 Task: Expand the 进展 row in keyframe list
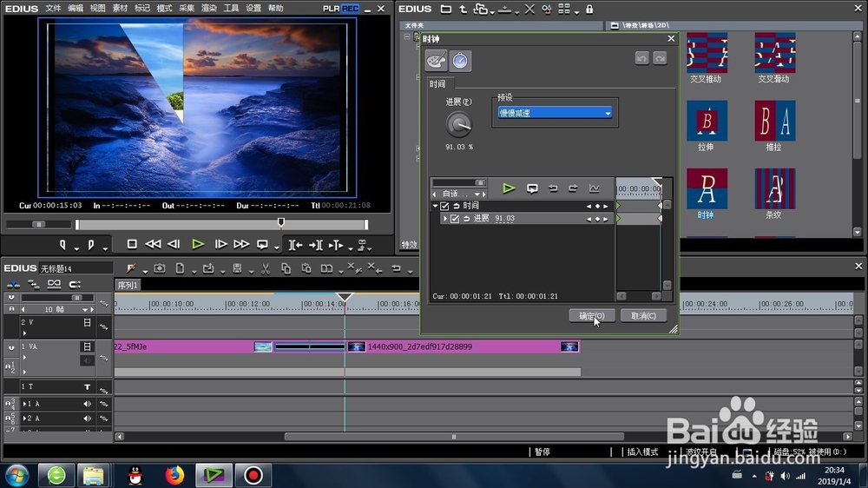[x=445, y=219]
